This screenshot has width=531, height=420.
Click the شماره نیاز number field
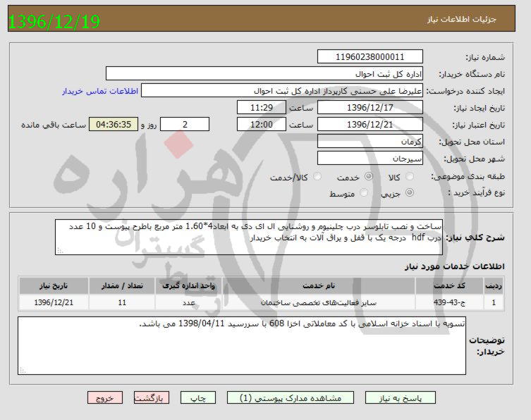point(370,57)
